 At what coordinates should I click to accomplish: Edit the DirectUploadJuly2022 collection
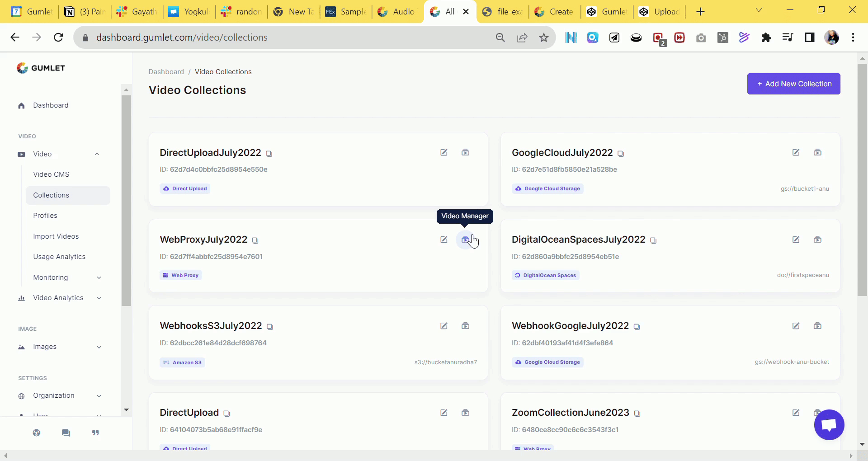[444, 152]
